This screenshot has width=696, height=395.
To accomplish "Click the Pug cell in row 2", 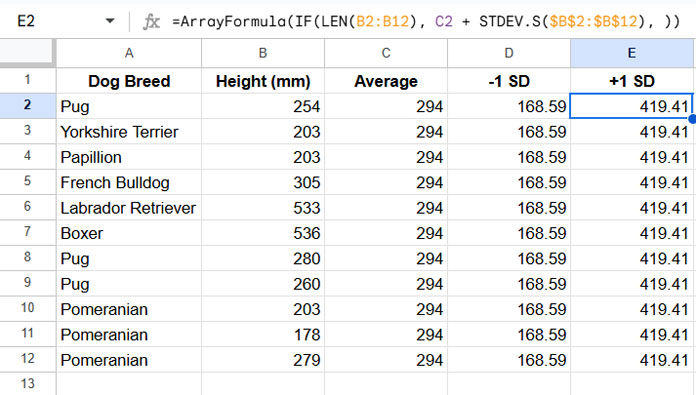I will tap(129, 106).
